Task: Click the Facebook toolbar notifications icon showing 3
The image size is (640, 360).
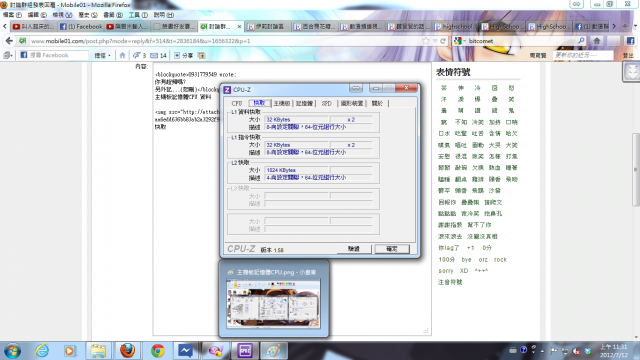Action: [x=139, y=55]
